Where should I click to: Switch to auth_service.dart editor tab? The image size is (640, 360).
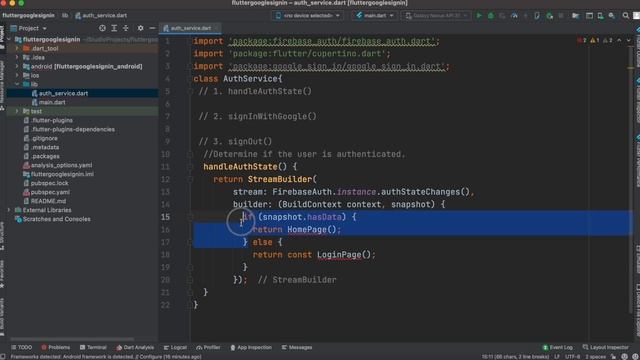191,28
